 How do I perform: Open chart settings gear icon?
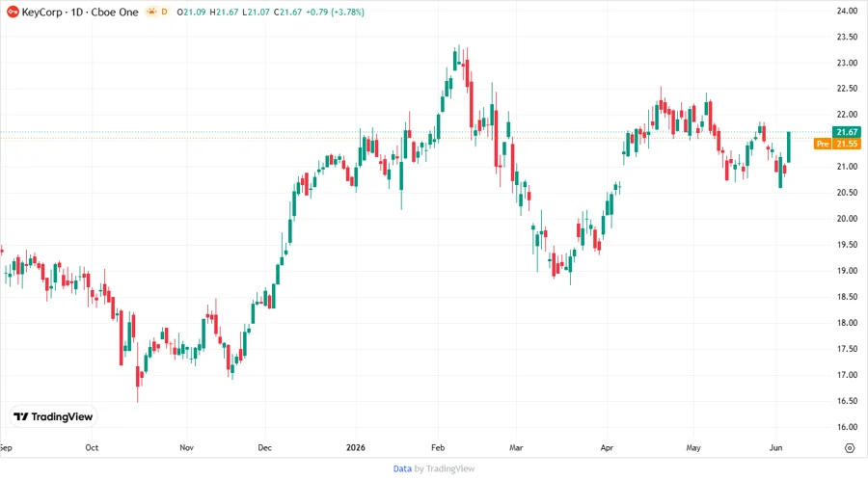[850, 448]
